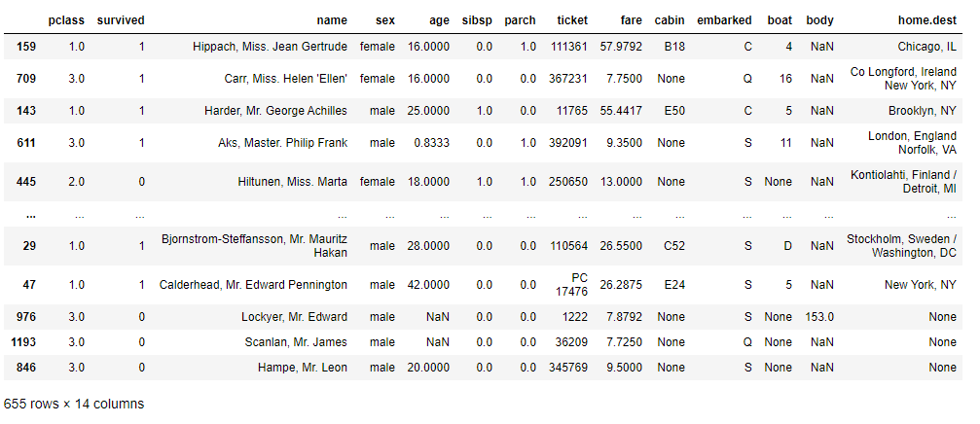Click the 'cabin' column header
Viewport: 980px width, 424px height.
[x=669, y=19]
